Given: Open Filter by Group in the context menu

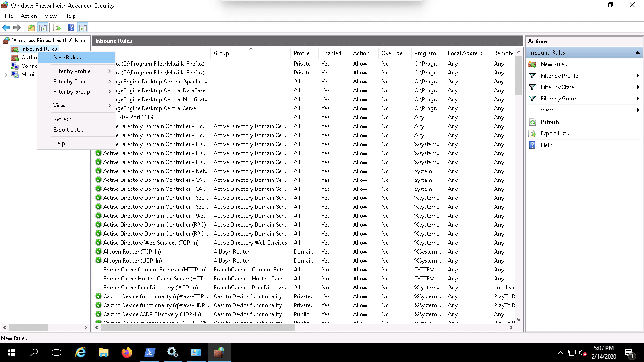Looking at the screenshot, I should click(76, 92).
